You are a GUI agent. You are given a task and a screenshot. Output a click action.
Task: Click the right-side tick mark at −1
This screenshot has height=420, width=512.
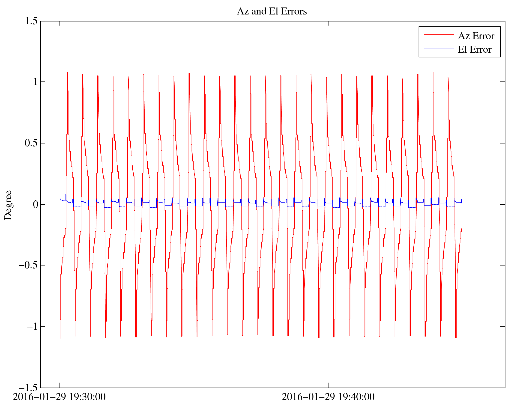[502, 326]
